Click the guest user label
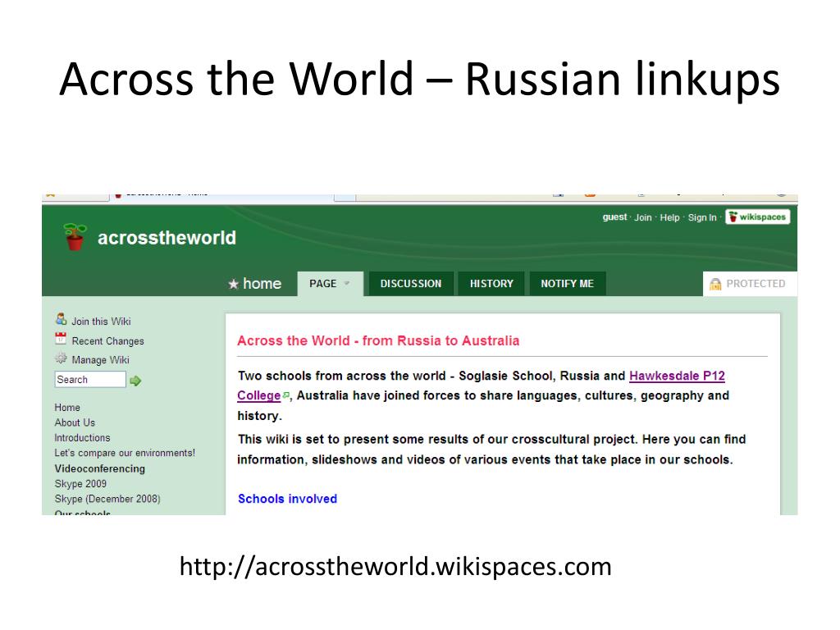Screen dimensions: 840x630 [x=614, y=217]
